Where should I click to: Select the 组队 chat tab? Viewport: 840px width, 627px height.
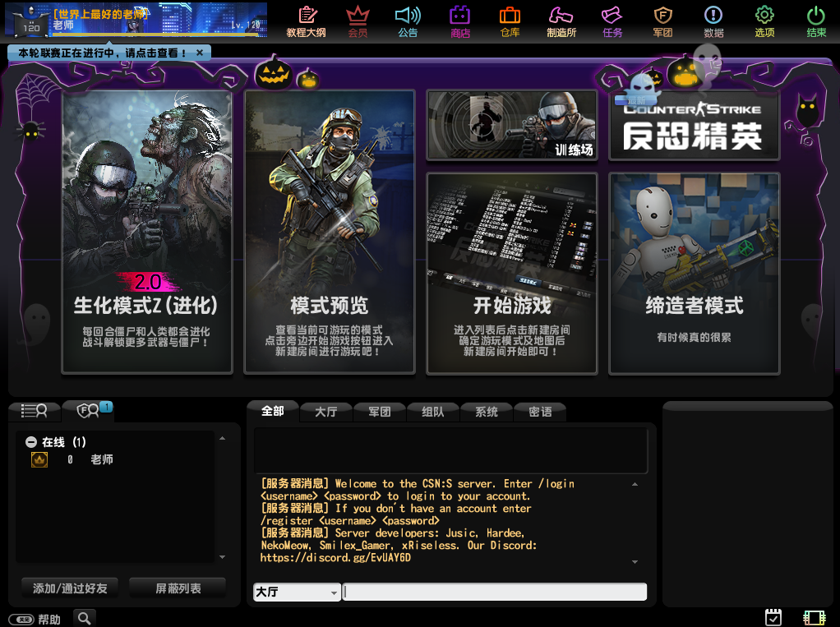pos(433,412)
